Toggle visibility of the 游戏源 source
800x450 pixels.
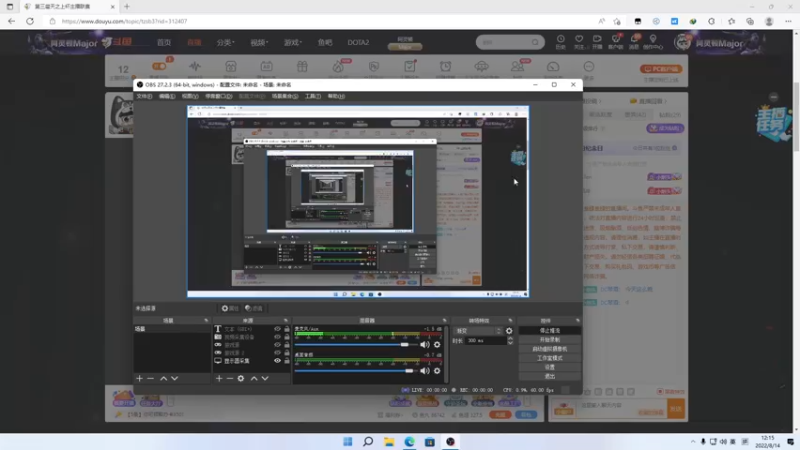click(x=277, y=345)
